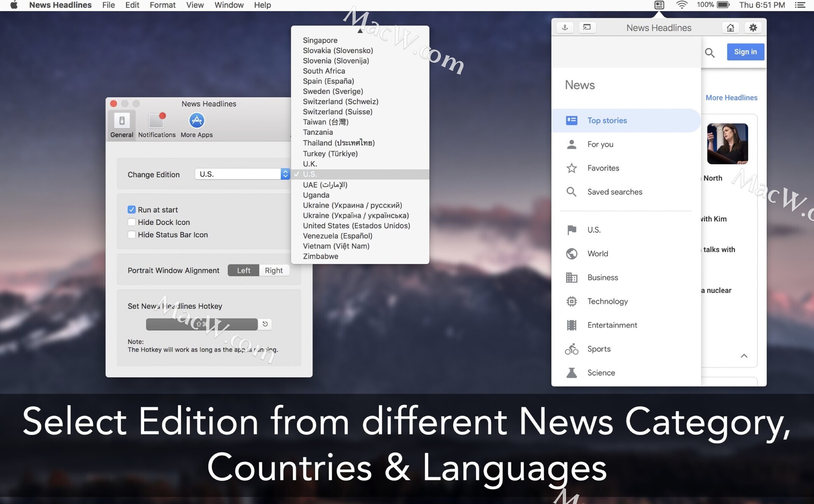This screenshot has width=814, height=504.
Task: Click the Sports bicycle icon
Action: (x=571, y=349)
